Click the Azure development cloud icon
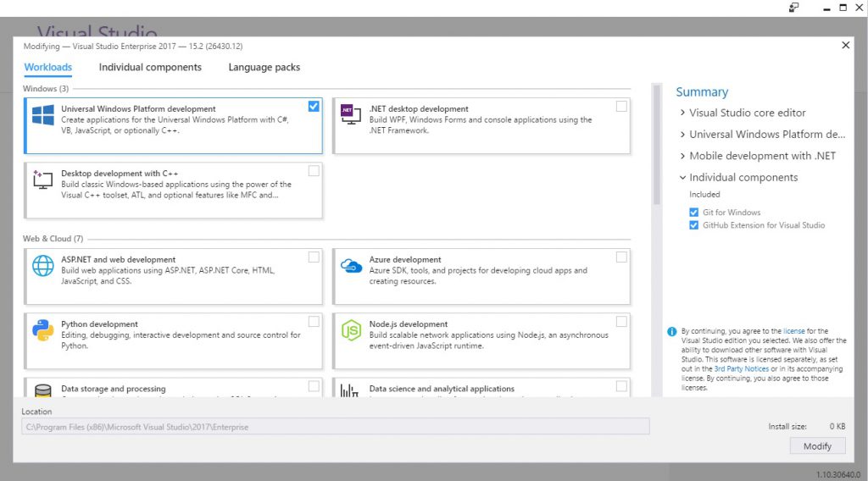The image size is (868, 481). coord(351,266)
